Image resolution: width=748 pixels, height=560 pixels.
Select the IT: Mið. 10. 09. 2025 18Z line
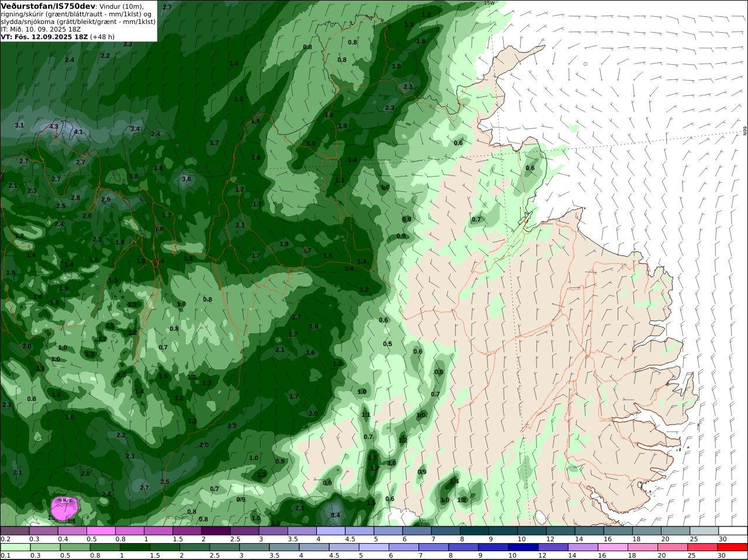click(x=41, y=29)
